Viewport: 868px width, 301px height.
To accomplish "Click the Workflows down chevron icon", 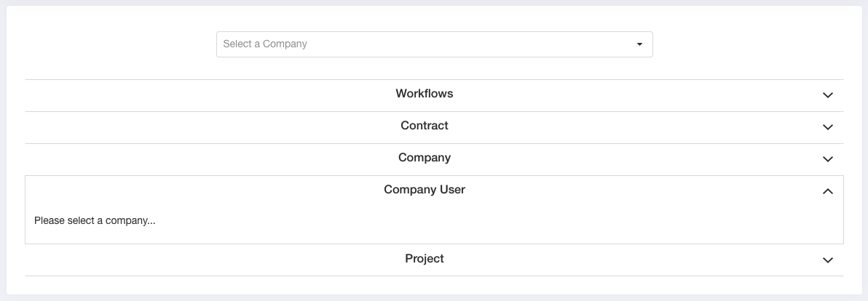I will (x=828, y=95).
